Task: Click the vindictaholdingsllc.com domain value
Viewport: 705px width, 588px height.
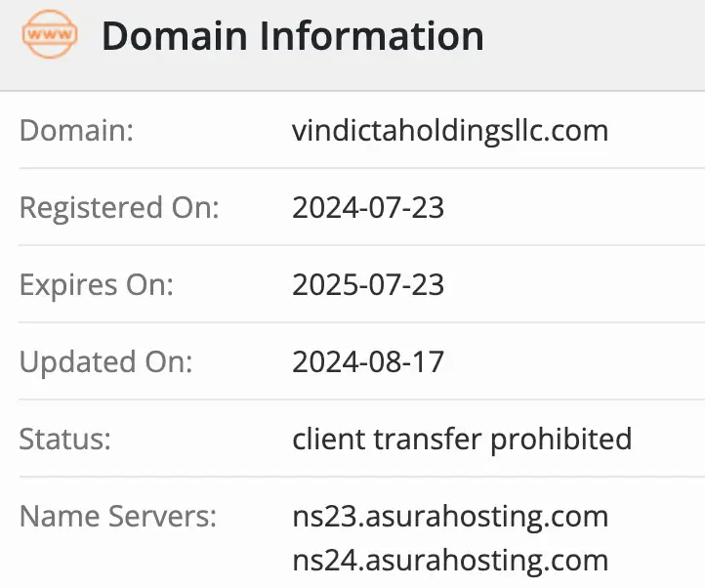Action: point(450,130)
